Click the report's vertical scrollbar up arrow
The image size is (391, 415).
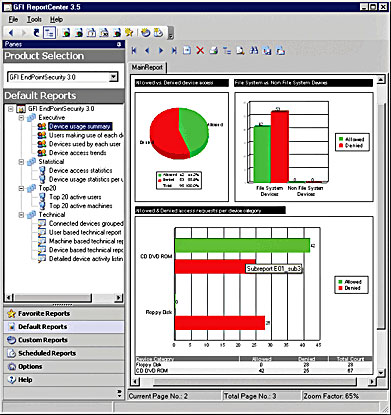380,79
